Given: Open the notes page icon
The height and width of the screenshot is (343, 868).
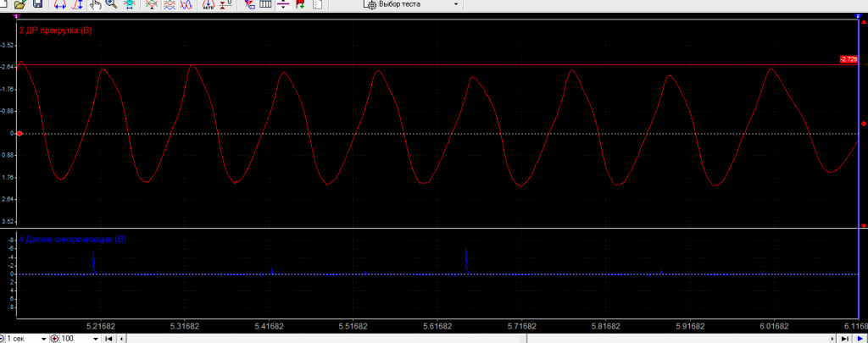Looking at the screenshot, I should tap(318, 4).
